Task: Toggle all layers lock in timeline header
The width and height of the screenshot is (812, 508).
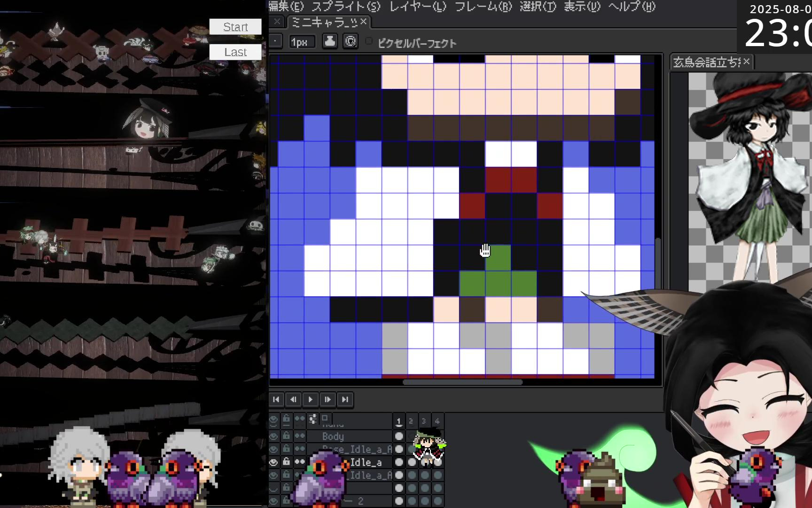Action: [x=286, y=418]
